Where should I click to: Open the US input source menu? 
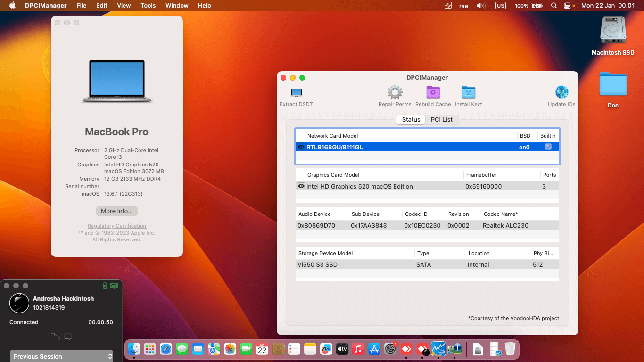tap(501, 6)
